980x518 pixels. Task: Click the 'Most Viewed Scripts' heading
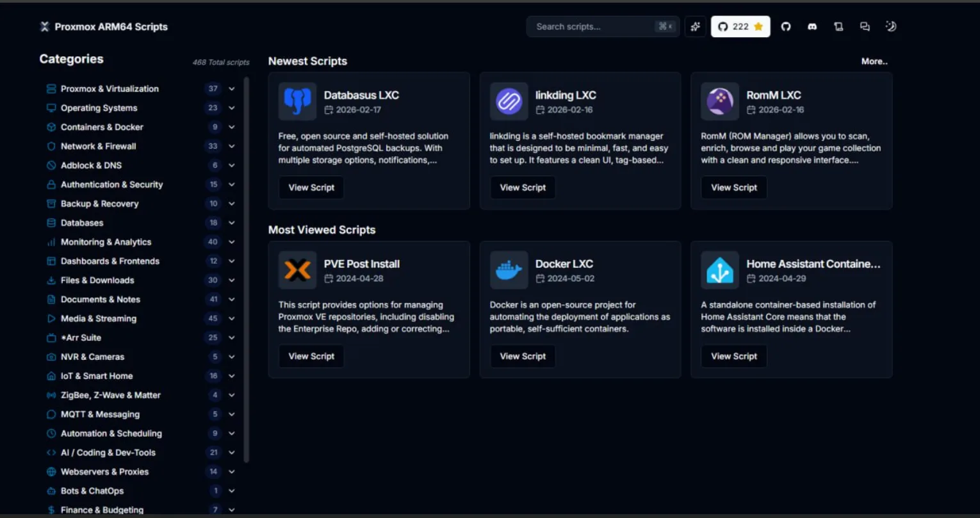point(322,230)
